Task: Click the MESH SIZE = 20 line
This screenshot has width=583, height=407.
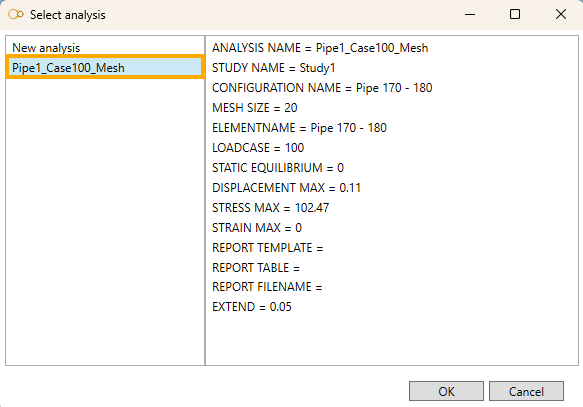Action: click(x=255, y=108)
